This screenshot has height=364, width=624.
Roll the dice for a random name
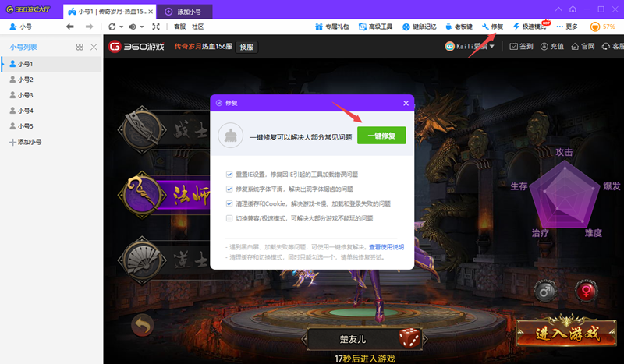click(x=409, y=338)
